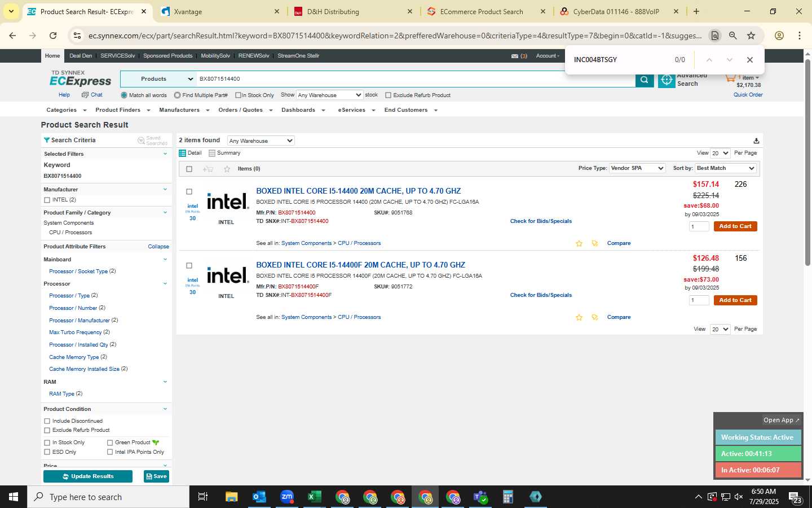812x508 pixels.
Task: Star the I5-14400F product as favorite
Action: [x=579, y=317]
